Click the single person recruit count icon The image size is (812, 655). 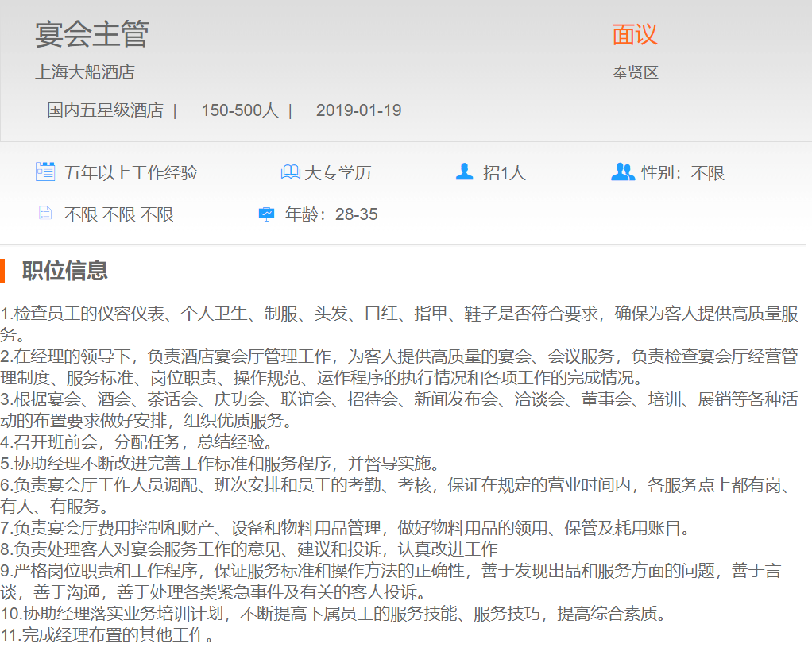coord(465,171)
